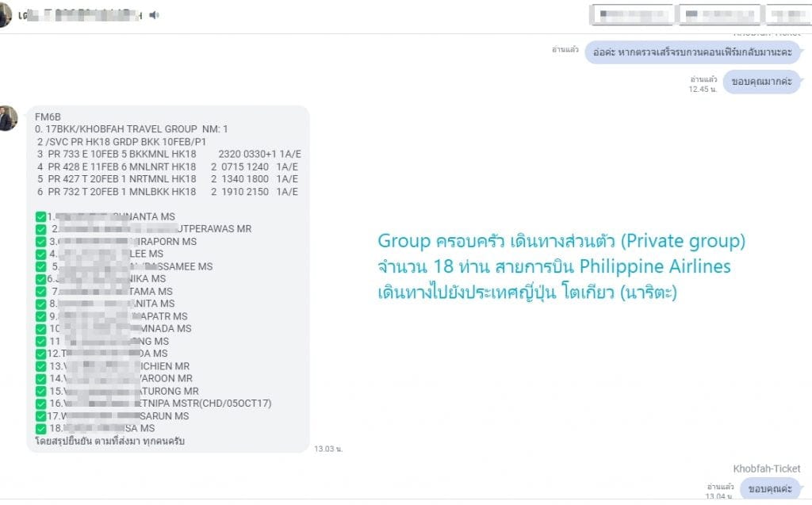
Task: Click passenger text 'ATURONG MR'
Action: point(170,391)
